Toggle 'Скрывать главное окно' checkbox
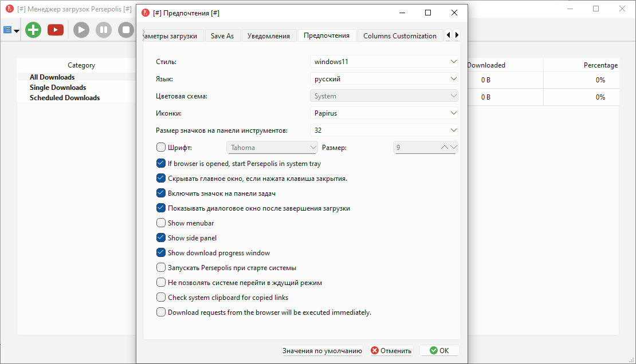 (x=161, y=179)
